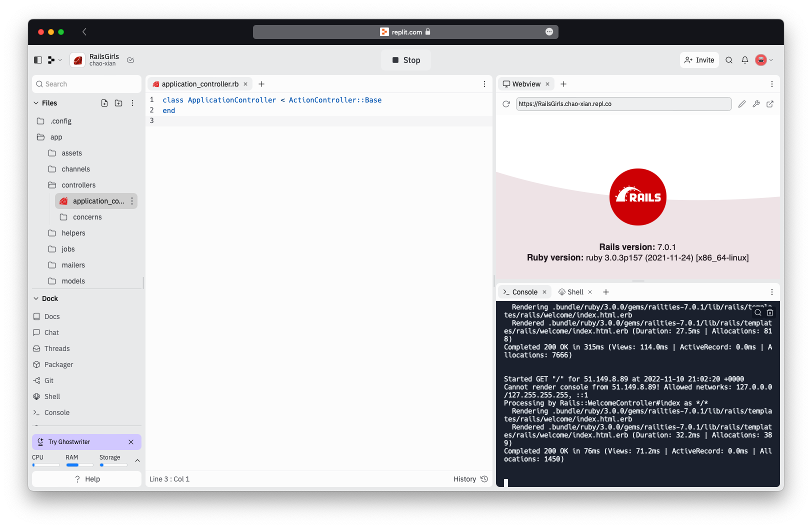Dismiss the Try Ghostwriter banner
812x528 pixels.
131,441
